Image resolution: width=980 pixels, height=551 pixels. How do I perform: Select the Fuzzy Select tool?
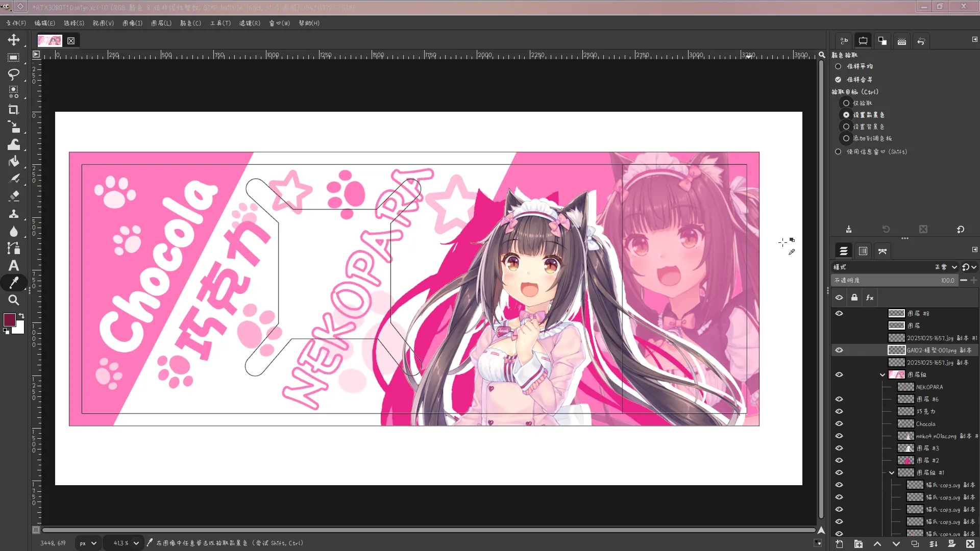tap(14, 92)
